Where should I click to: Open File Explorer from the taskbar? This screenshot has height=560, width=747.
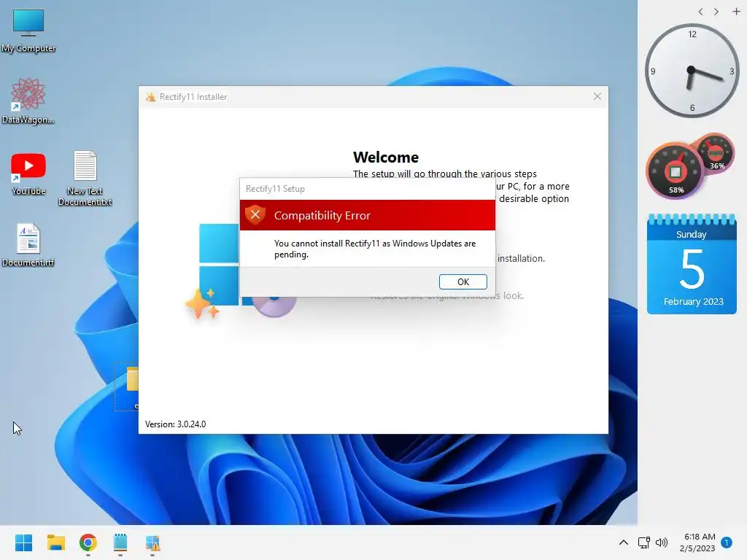55,542
